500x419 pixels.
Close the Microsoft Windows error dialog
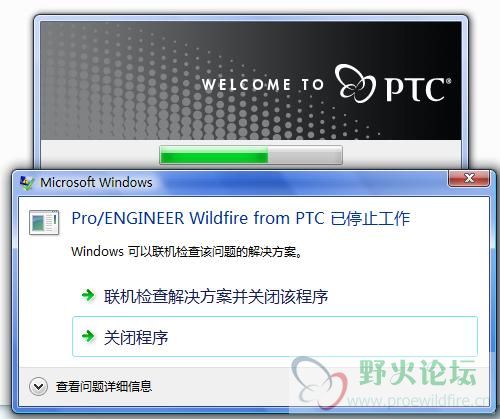click(x=469, y=178)
